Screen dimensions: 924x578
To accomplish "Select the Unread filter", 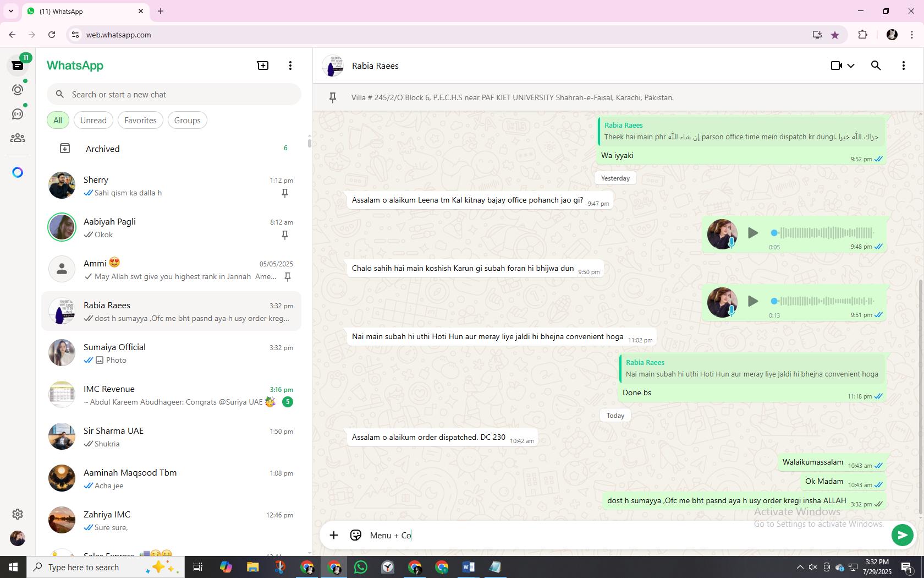I will 94,121.
